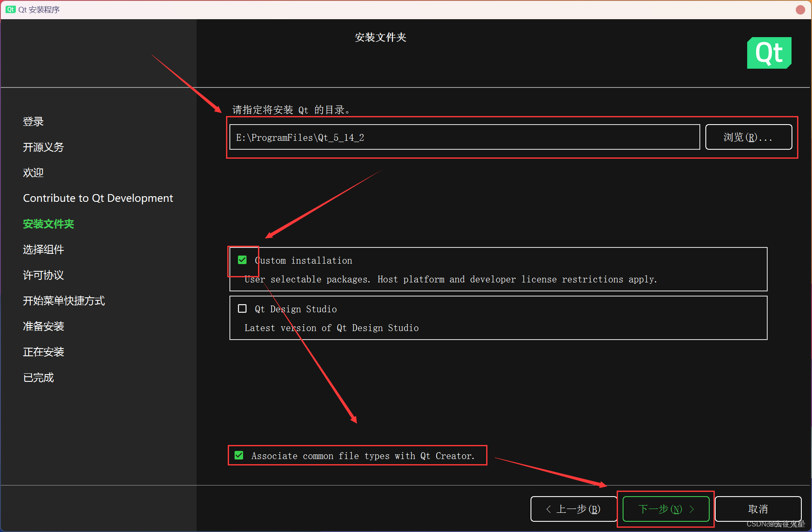
Task: Select the 准备安装 step in the sidebar
Action: tap(43, 326)
